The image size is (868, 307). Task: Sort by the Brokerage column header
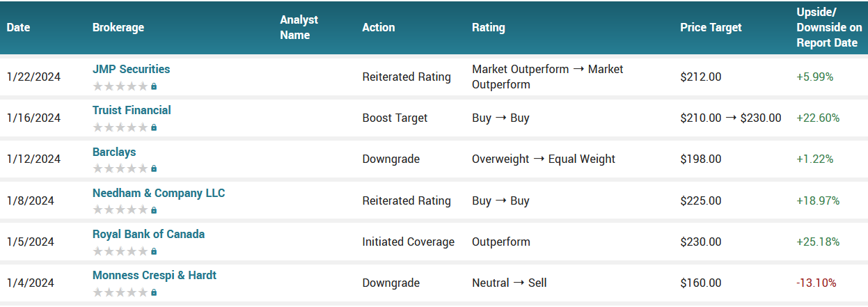[x=118, y=28]
